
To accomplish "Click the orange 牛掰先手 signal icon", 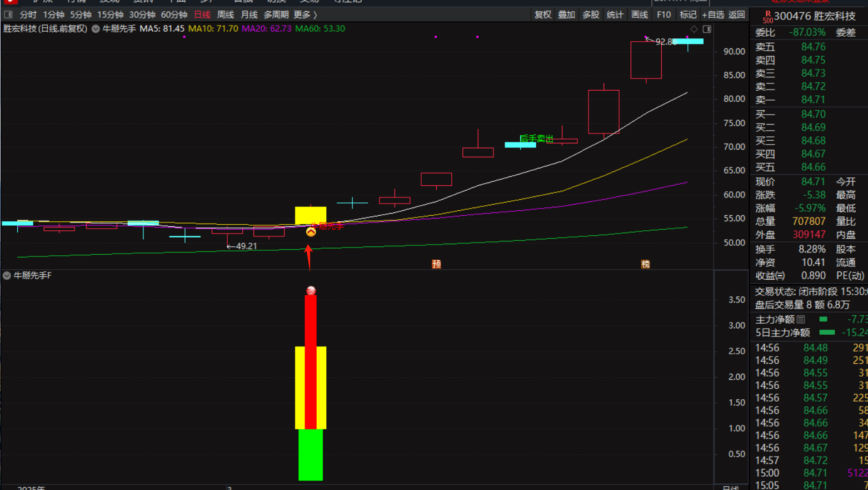I will [x=311, y=231].
